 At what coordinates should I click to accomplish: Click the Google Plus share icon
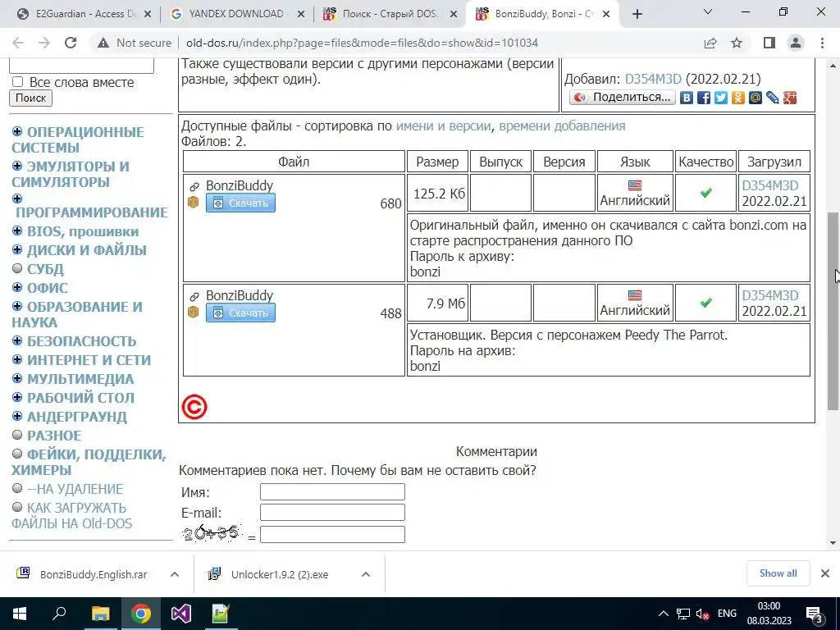coord(790,98)
